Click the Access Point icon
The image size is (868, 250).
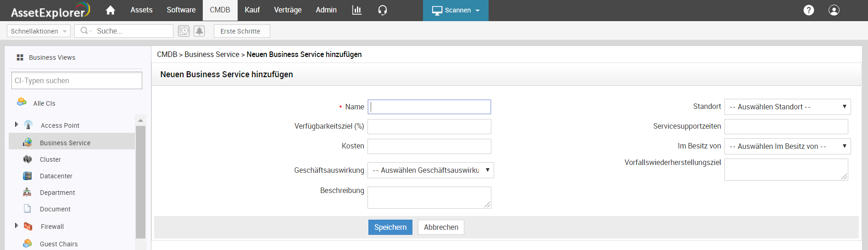pyautogui.click(x=28, y=125)
